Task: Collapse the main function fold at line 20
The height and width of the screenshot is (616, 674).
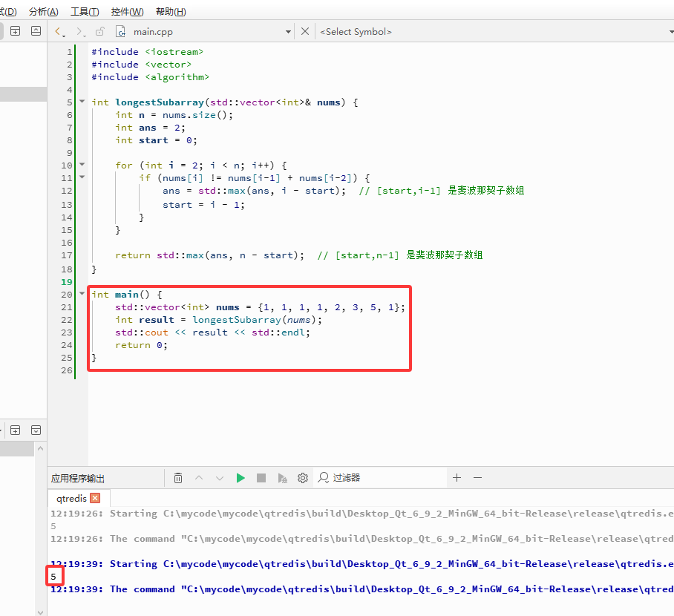Action: pyautogui.click(x=82, y=294)
